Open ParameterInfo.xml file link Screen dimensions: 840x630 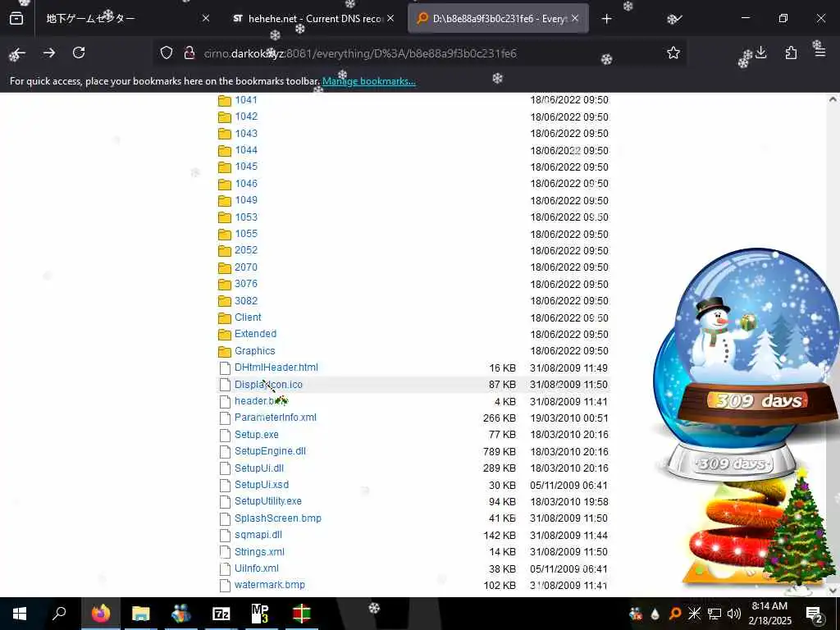pyautogui.click(x=276, y=418)
